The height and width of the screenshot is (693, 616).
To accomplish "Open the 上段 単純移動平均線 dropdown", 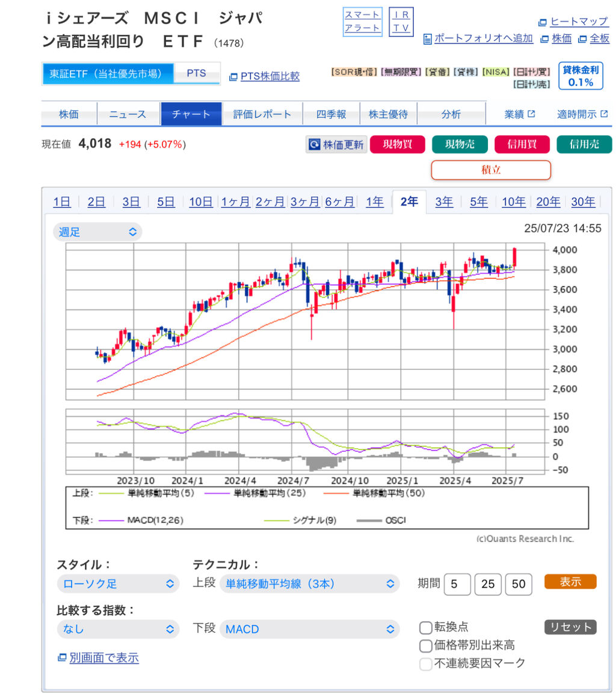I will click(309, 584).
